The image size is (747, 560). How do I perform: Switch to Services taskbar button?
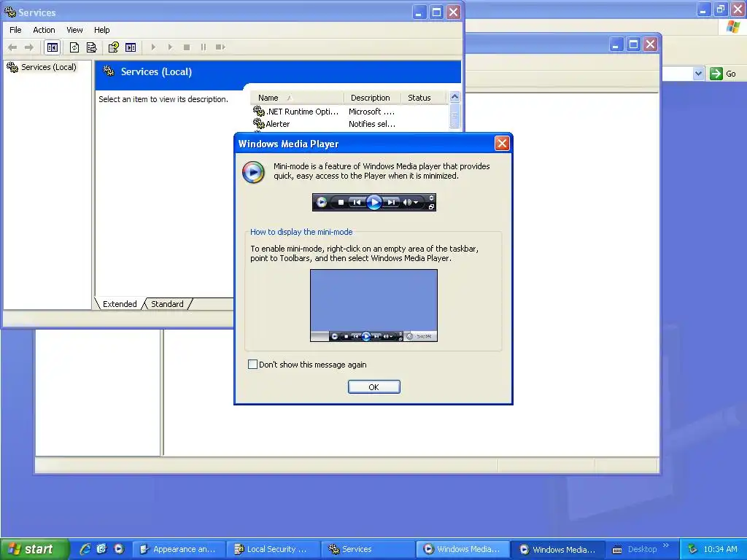(368, 550)
